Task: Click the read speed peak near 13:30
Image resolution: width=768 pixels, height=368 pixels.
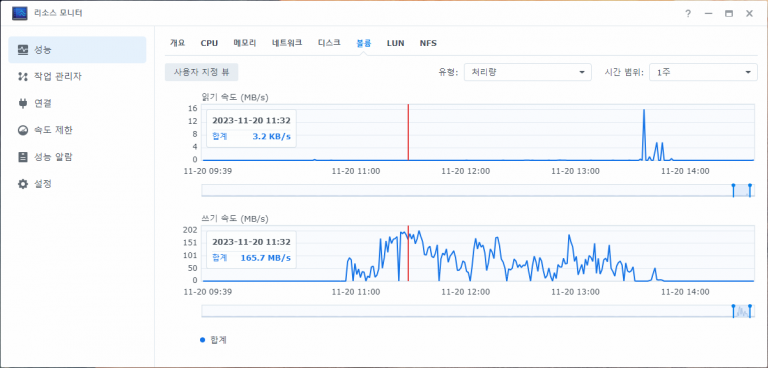Action: coord(644,111)
